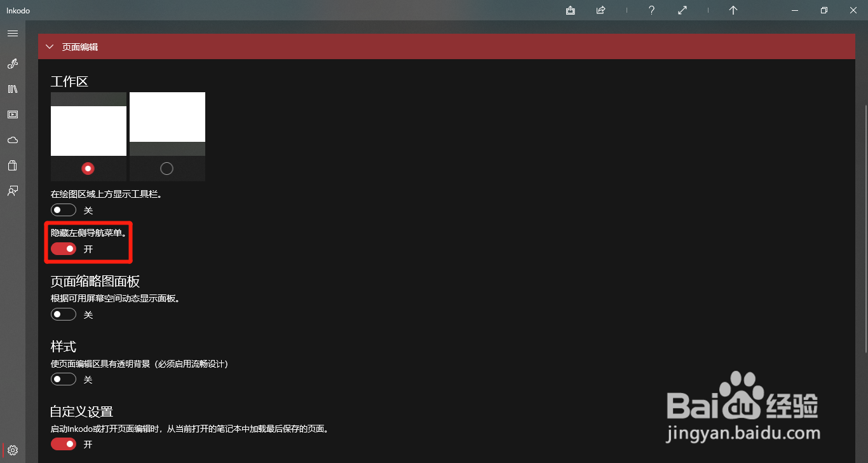This screenshot has width=868, height=463.
Task: Collapse the 页面编辑 section chevron
Action: point(50,46)
